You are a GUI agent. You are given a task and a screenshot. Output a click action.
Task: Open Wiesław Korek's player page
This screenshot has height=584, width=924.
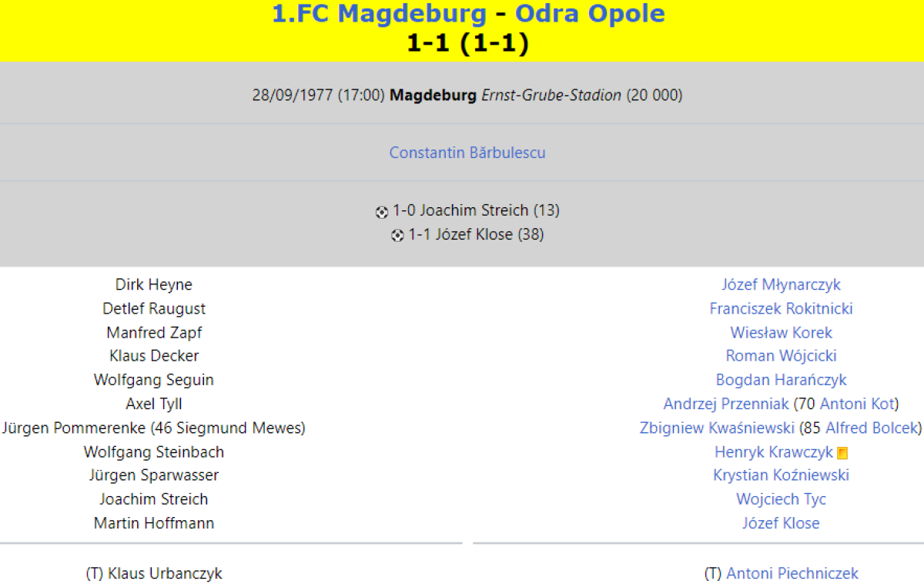pos(781,332)
